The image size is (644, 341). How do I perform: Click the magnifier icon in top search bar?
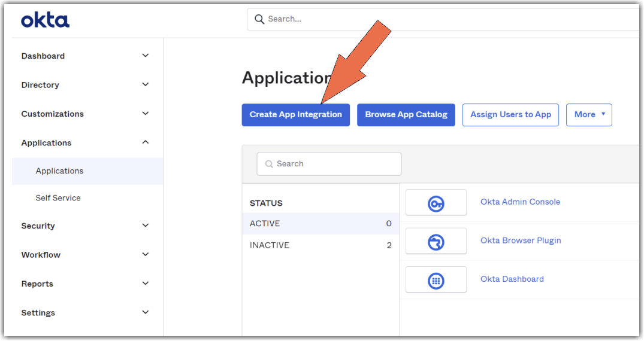coord(259,19)
